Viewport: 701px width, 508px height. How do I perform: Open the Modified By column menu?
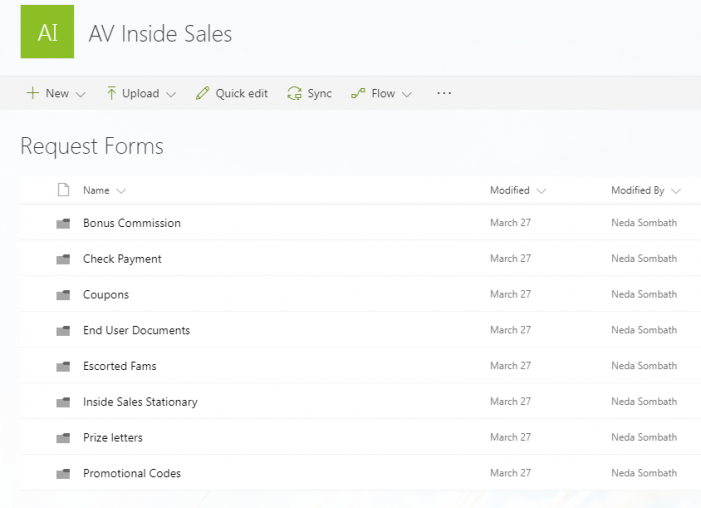[645, 190]
